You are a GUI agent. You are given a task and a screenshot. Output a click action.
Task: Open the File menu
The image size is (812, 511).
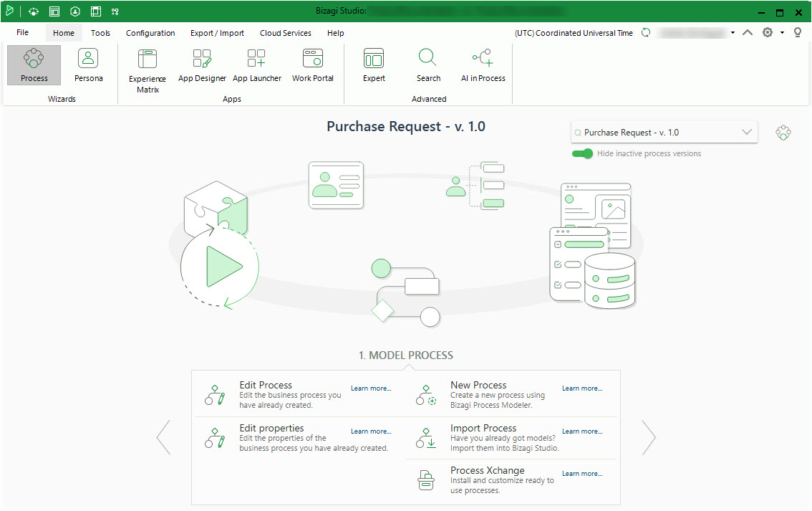pos(23,32)
